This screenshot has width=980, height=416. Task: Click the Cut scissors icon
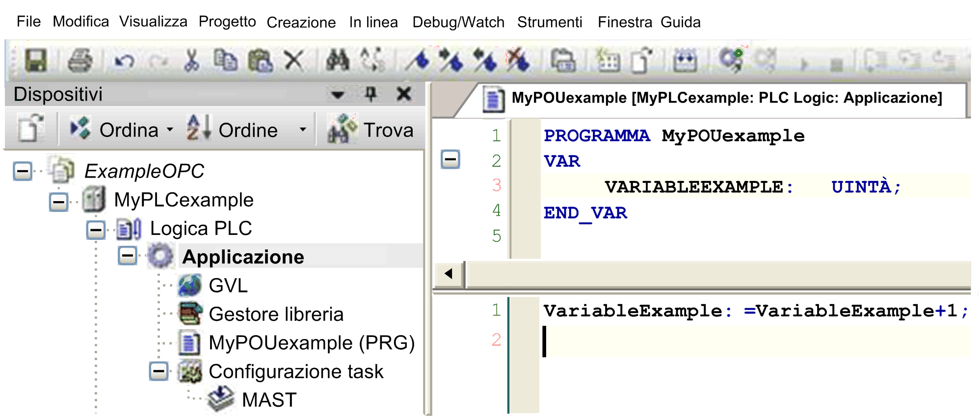tap(191, 61)
